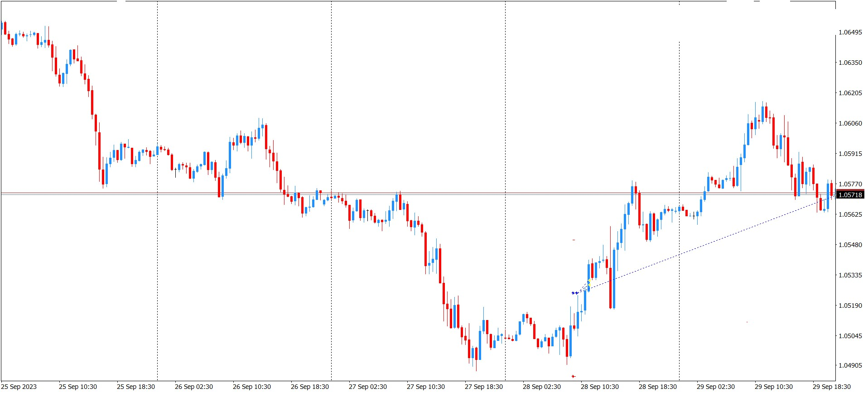Click the 1.05190 price axis label
The width and height of the screenshot is (868, 393).
850,306
